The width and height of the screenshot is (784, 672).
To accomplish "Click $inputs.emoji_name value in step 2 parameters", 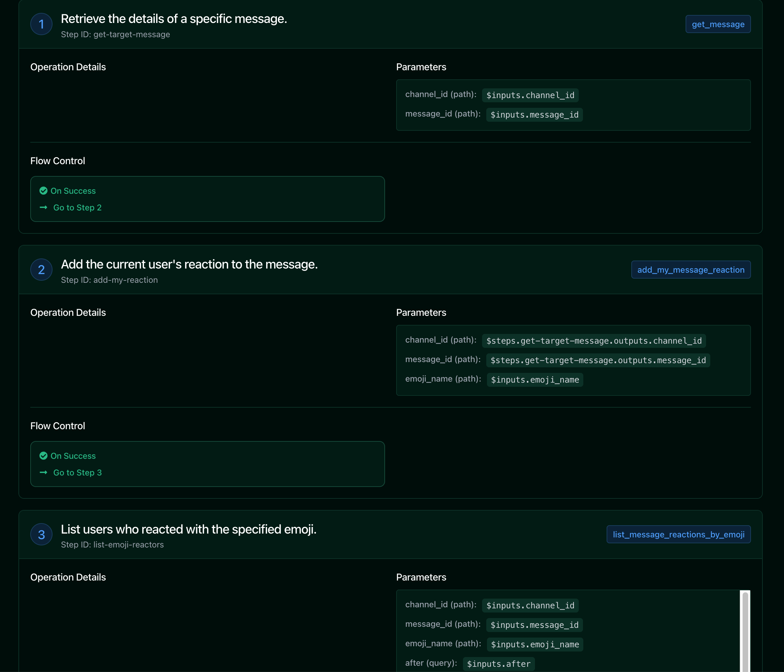I will (x=535, y=379).
